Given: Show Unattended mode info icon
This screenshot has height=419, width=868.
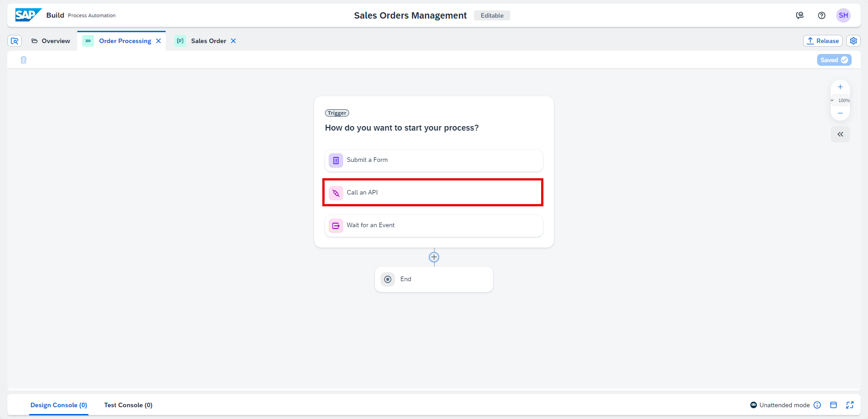Looking at the screenshot, I should [x=817, y=405].
